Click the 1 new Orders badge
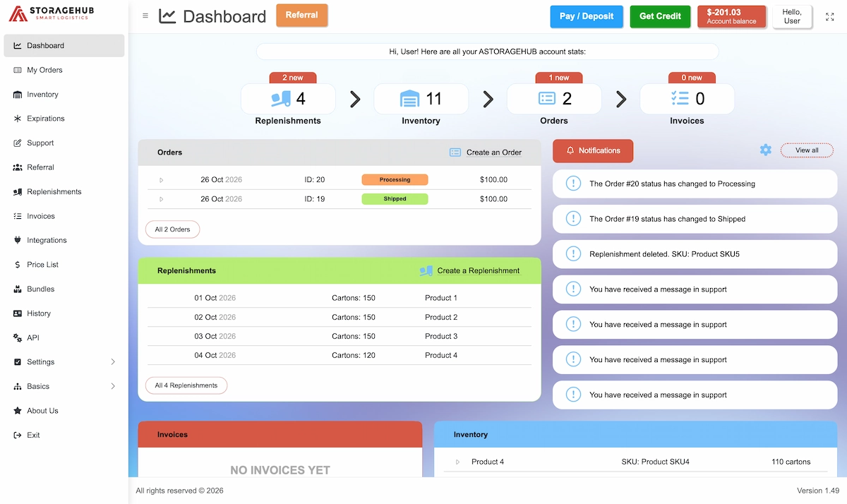Screen dimensions: 847x504 coord(558,78)
